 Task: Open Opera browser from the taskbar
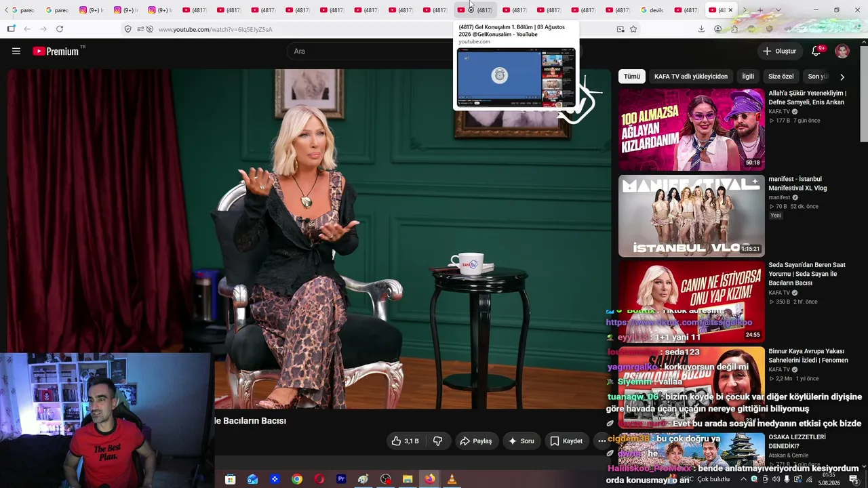(x=319, y=479)
